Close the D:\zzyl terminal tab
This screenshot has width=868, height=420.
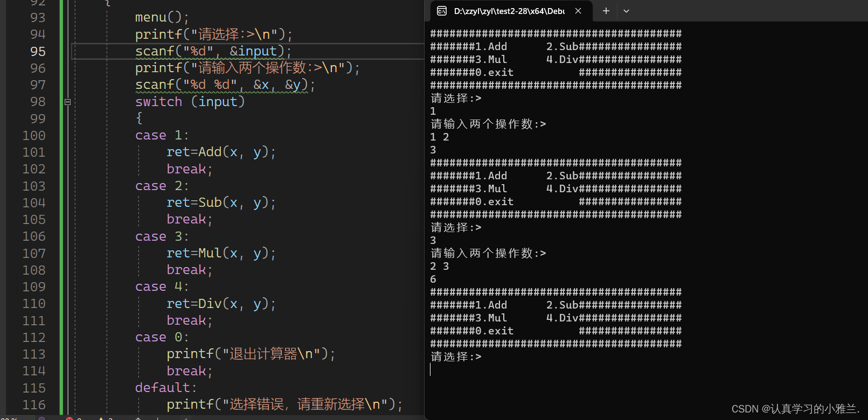(578, 11)
